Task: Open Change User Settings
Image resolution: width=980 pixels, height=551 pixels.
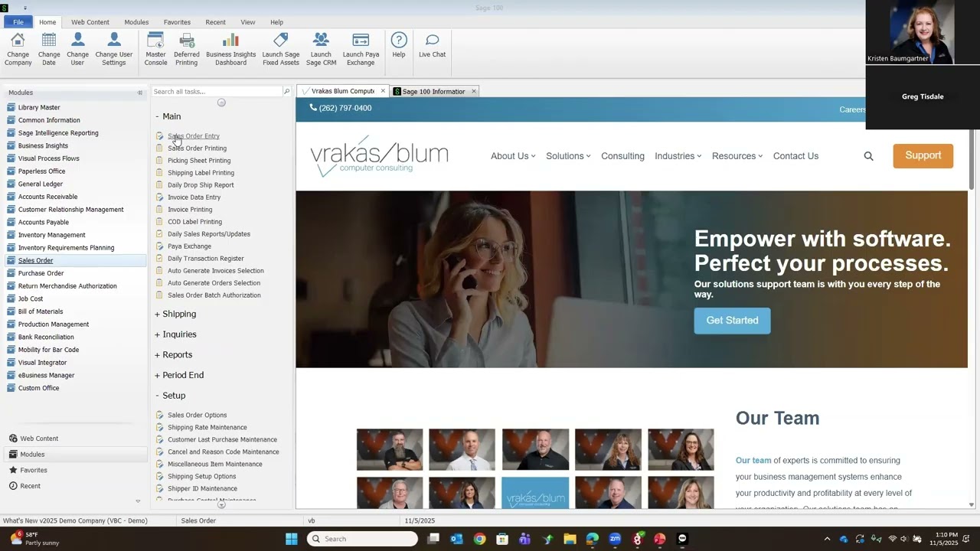Action: tap(114, 49)
